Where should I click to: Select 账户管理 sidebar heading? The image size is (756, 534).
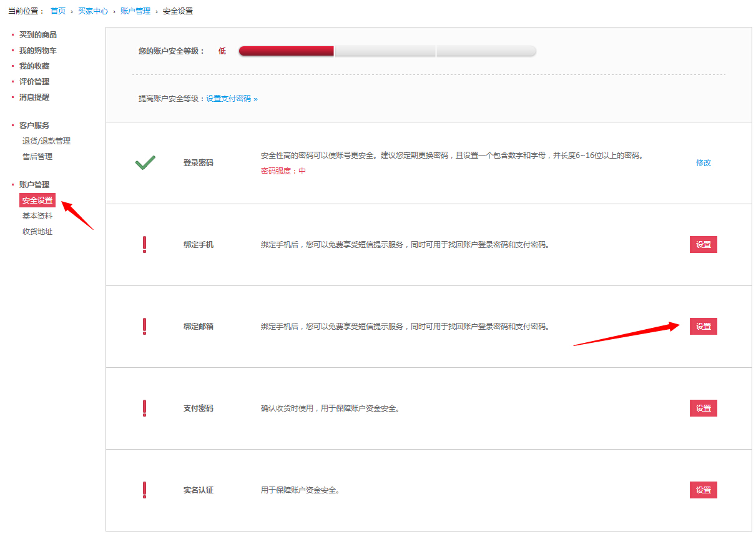[x=34, y=185]
